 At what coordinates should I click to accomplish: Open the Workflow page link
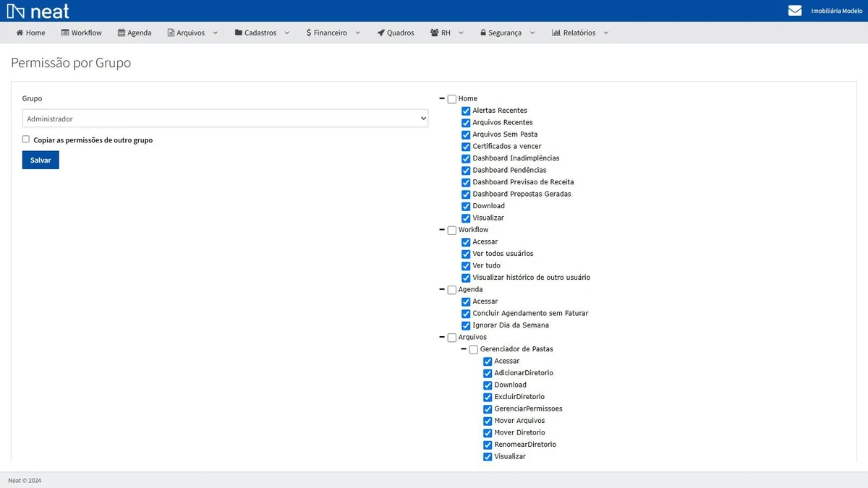click(x=82, y=33)
